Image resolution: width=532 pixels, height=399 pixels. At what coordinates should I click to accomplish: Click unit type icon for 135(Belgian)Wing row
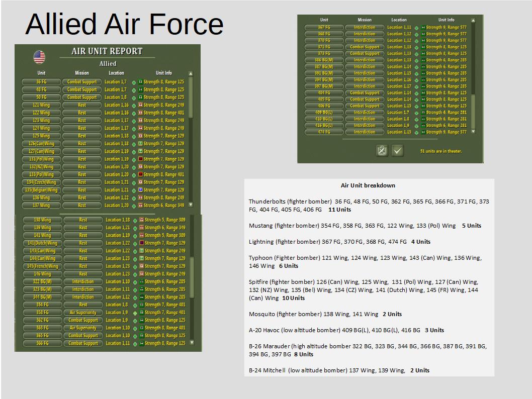coord(140,190)
